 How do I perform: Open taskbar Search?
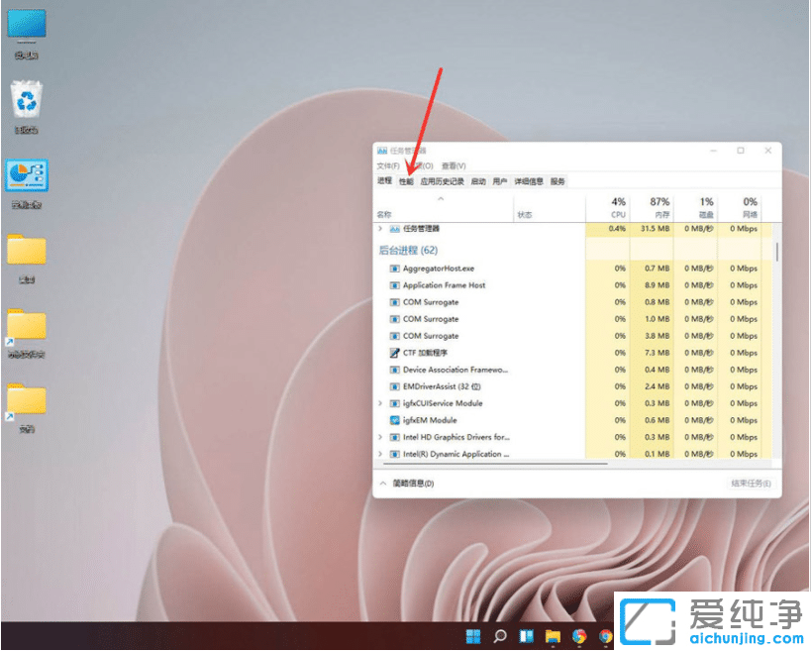click(499, 636)
